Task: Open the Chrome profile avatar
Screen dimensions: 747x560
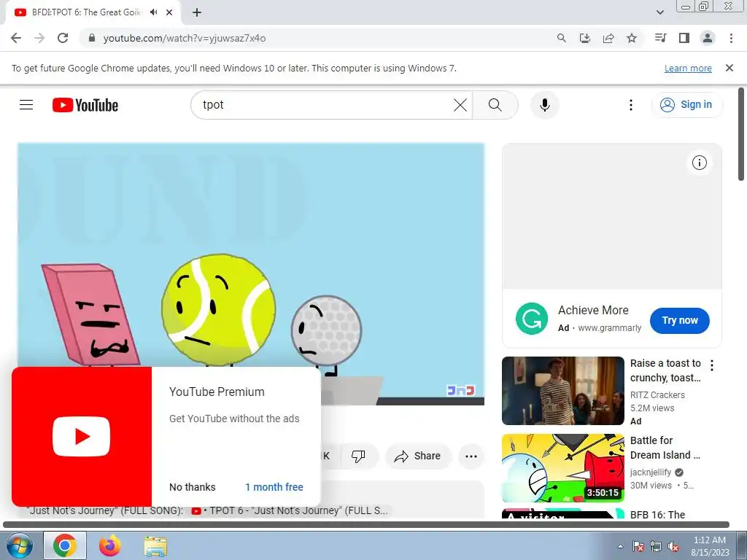Action: pos(708,38)
